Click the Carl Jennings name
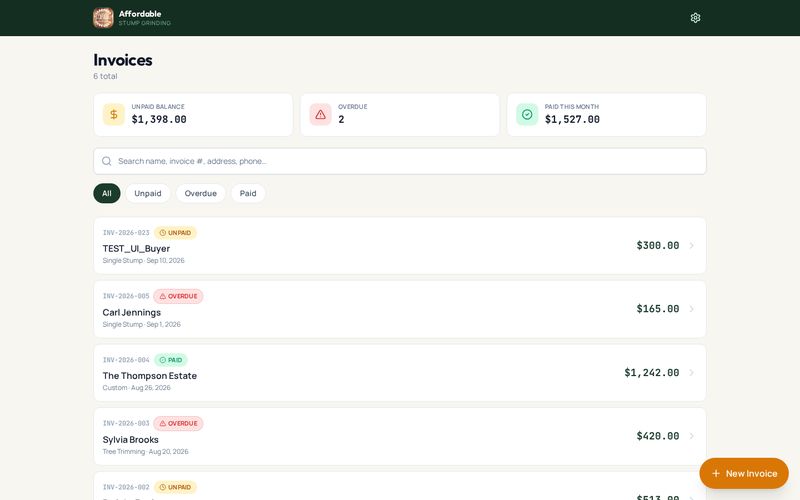The width and height of the screenshot is (800, 500). 132,312
